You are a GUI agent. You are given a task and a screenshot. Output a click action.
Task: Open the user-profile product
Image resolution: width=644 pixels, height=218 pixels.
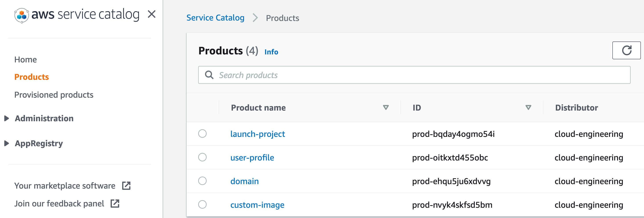[252, 157]
